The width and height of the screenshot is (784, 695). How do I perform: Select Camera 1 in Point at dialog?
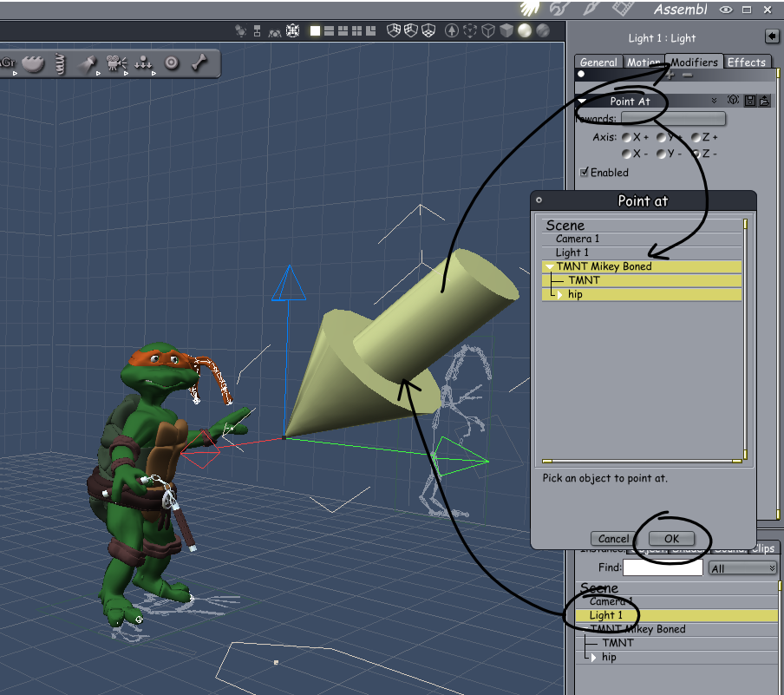tap(642, 239)
